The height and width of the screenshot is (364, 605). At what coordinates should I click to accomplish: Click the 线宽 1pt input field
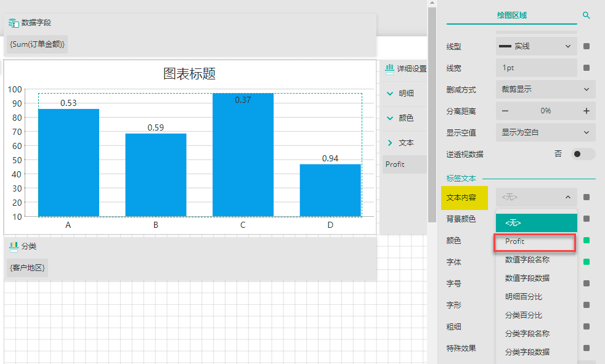[x=537, y=68]
